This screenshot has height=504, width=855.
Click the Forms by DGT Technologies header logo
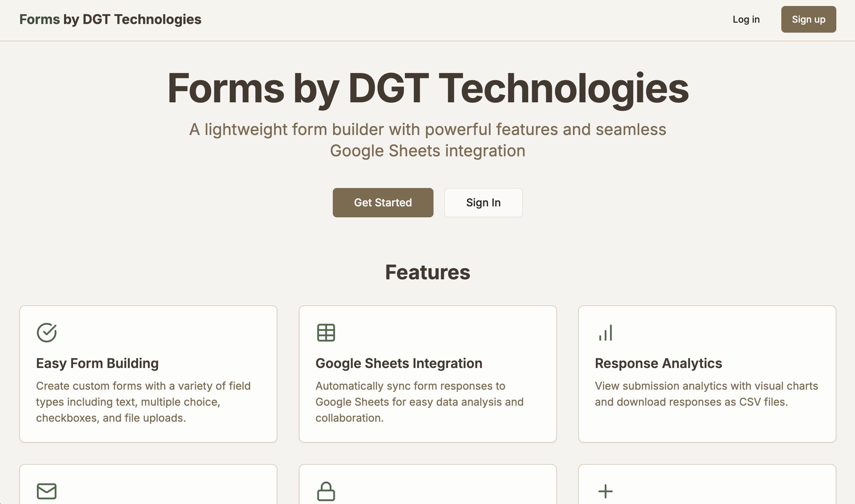tap(110, 19)
